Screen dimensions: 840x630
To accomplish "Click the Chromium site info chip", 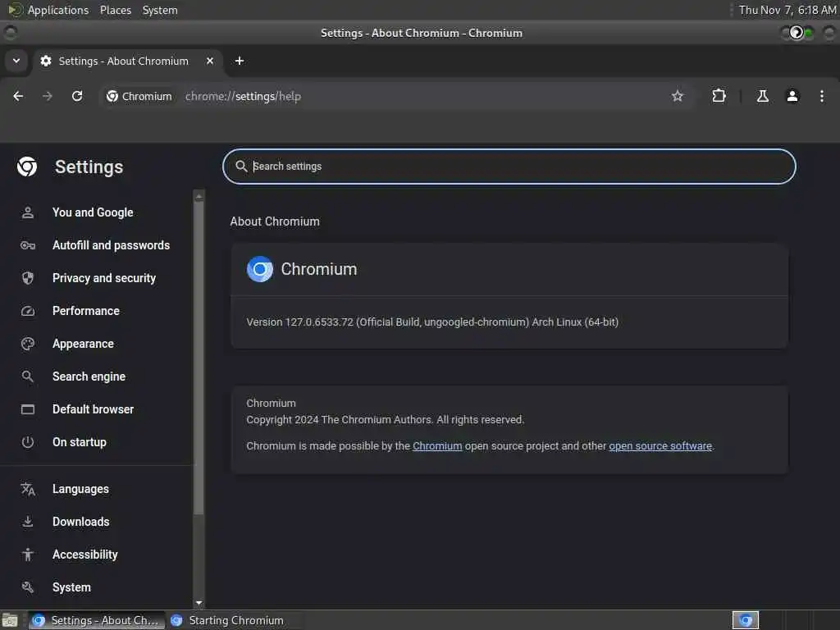I will [139, 96].
